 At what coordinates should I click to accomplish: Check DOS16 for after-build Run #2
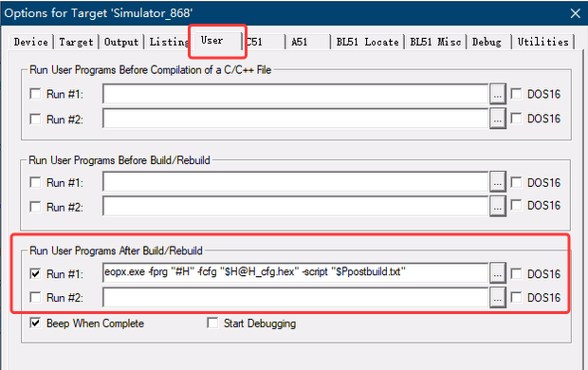tap(516, 298)
